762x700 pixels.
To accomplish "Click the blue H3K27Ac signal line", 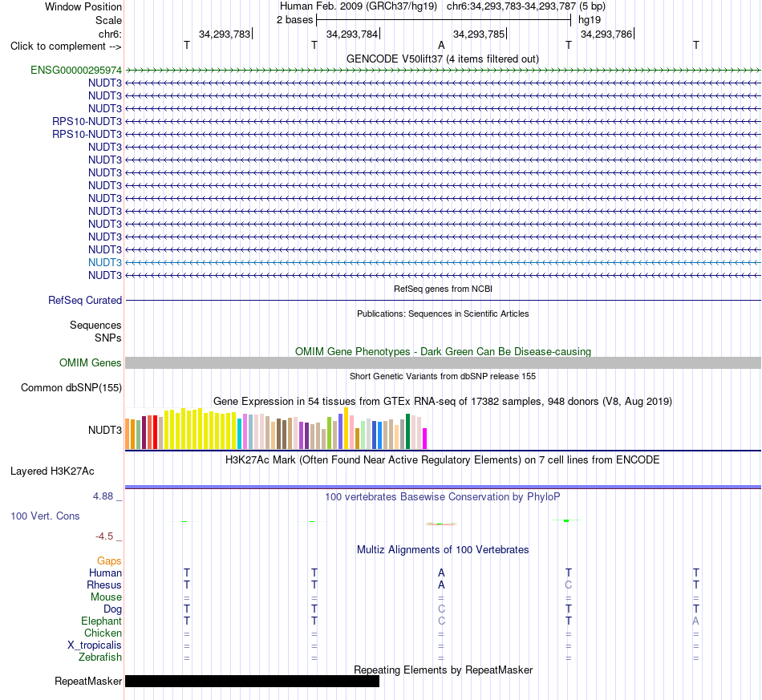I will click(443, 487).
